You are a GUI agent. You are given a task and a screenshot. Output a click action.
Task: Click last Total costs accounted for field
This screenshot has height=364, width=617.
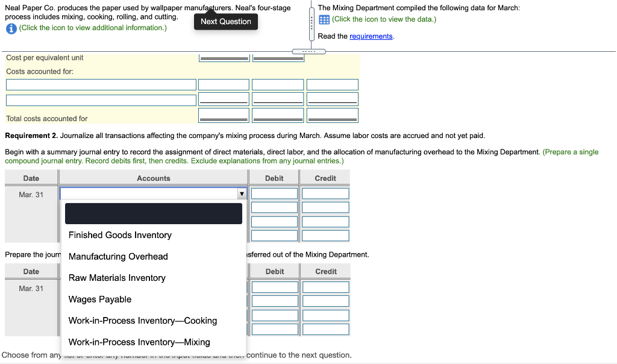click(333, 115)
